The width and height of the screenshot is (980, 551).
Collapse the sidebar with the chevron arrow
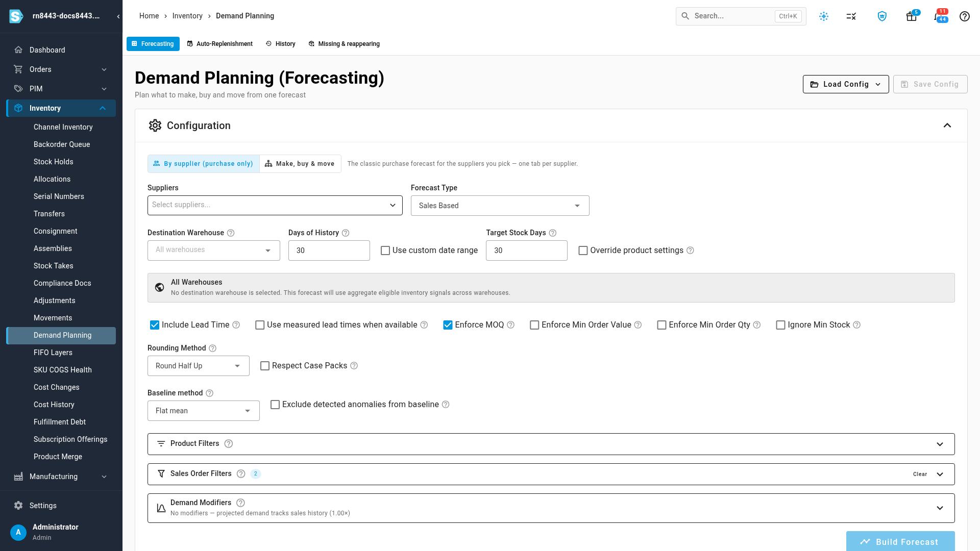pyautogui.click(x=118, y=16)
